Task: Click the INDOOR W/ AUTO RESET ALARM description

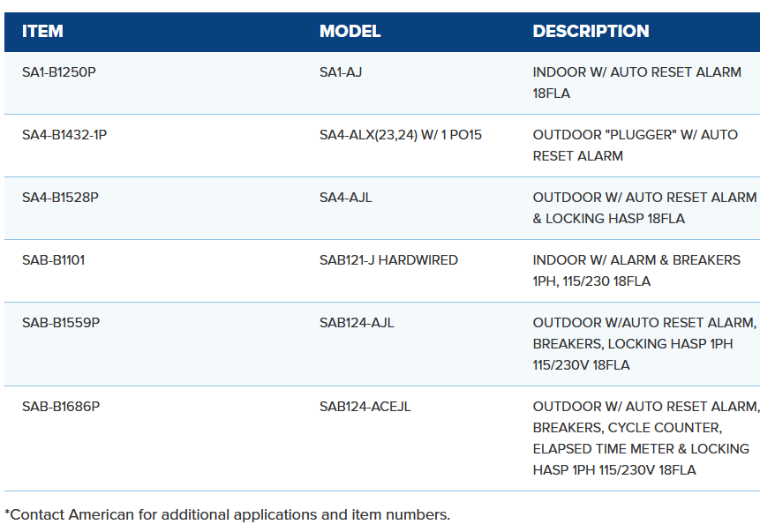Action: pos(636,83)
